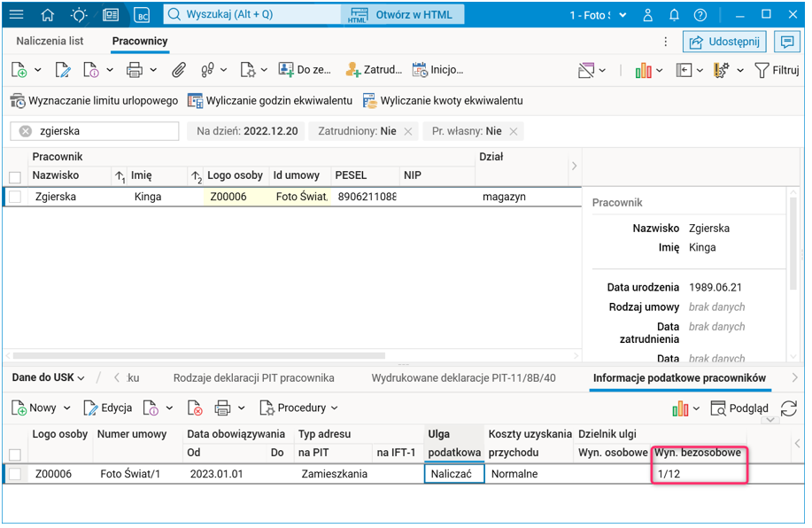Select 'Informacje podatkowe pracowników' tab

(679, 379)
